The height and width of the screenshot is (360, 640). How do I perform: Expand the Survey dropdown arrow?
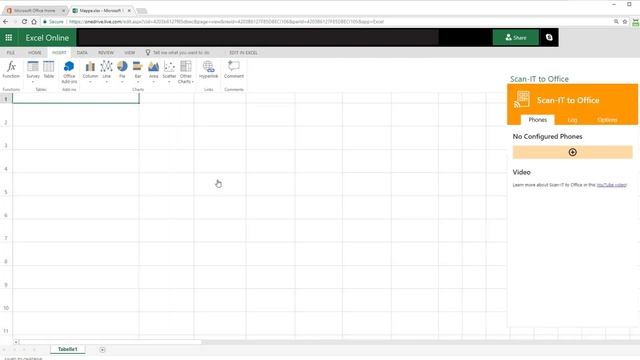[x=33, y=82]
